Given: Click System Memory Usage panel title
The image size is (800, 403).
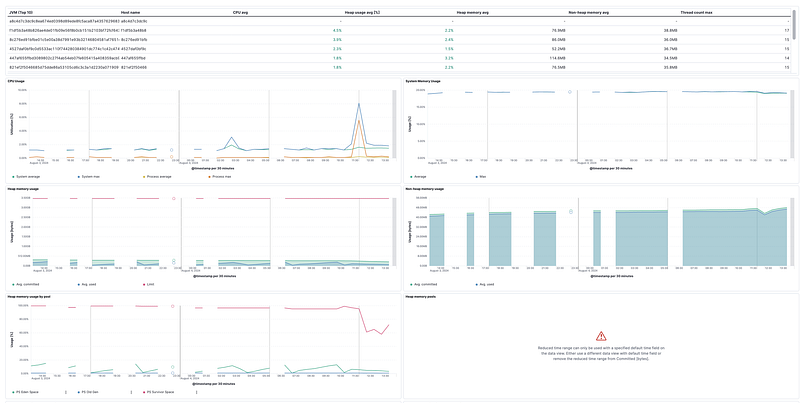Looking at the screenshot, I should click(x=423, y=81).
